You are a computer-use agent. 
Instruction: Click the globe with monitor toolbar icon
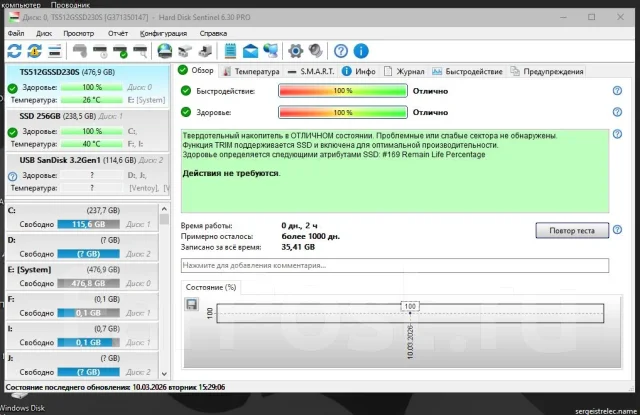coord(271,51)
